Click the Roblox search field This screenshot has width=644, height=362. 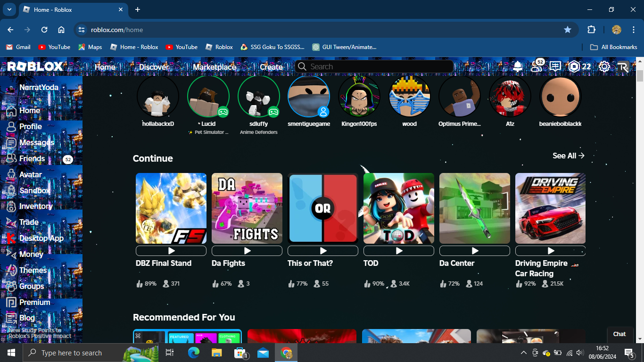[x=374, y=66]
